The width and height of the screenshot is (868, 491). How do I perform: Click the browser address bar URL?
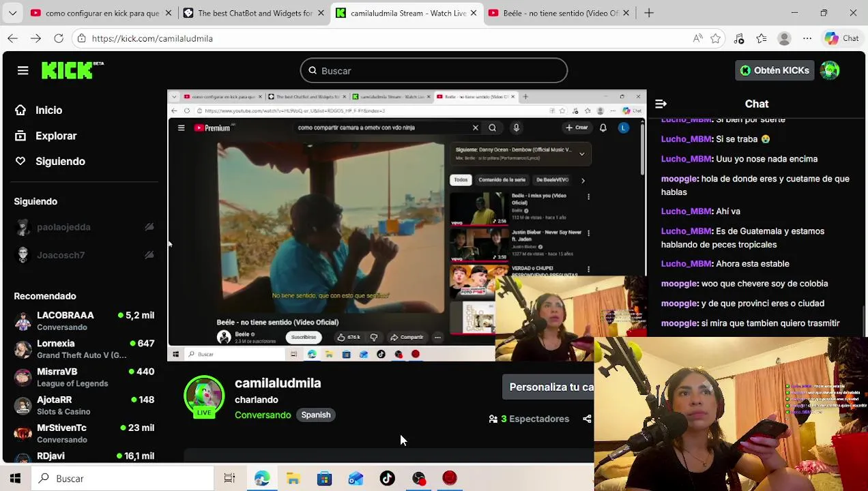[152, 38]
